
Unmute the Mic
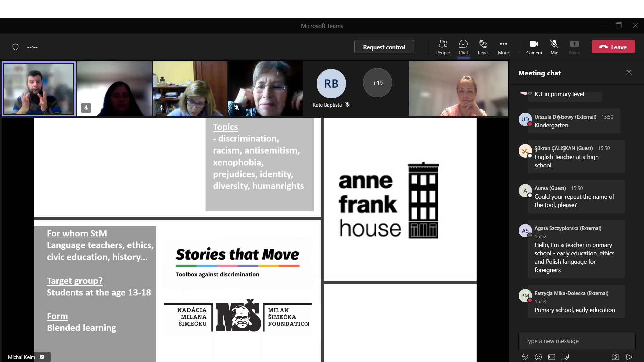coord(554,47)
